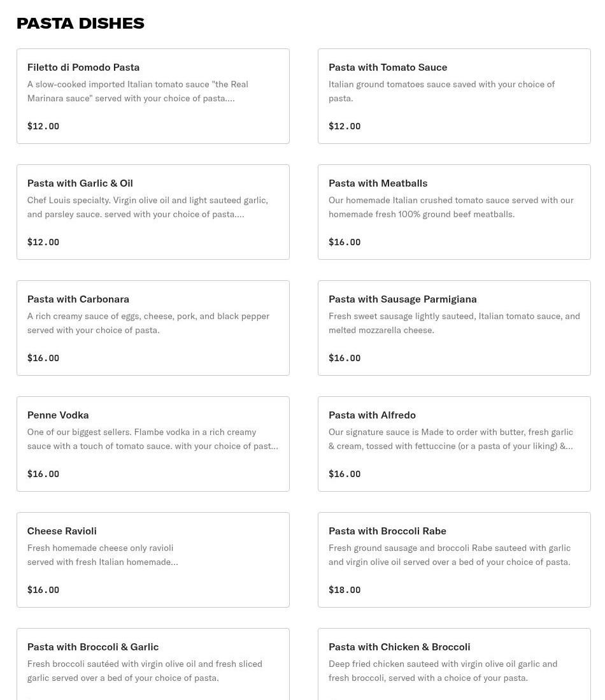Click the Pasta Dishes section heading
This screenshot has width=605, height=700.
(x=80, y=23)
